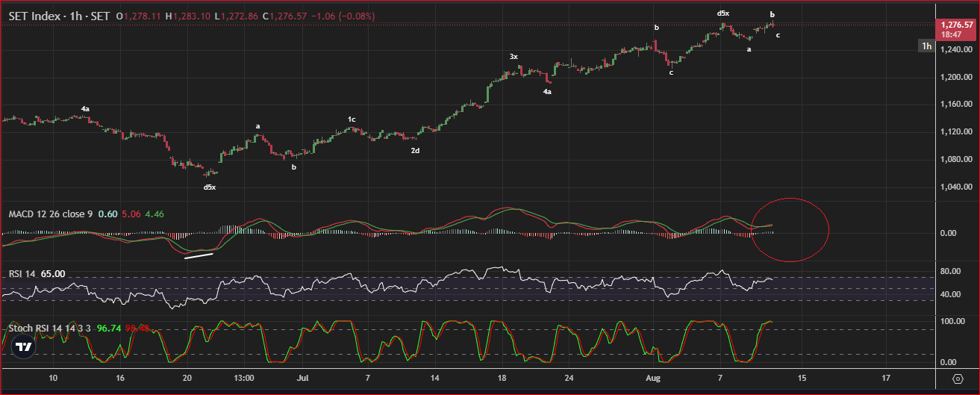Click the 1,040.00 price axis label
980x395 pixels.
pos(956,187)
